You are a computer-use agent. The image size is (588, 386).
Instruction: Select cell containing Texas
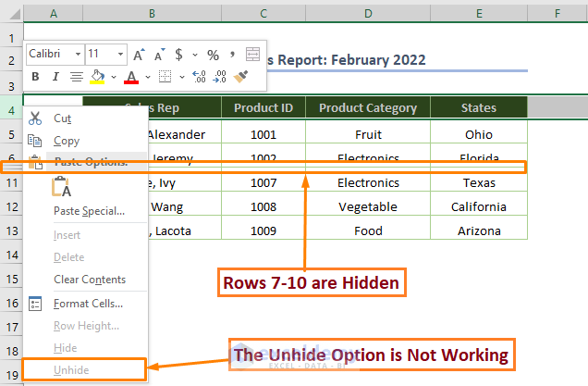479,183
